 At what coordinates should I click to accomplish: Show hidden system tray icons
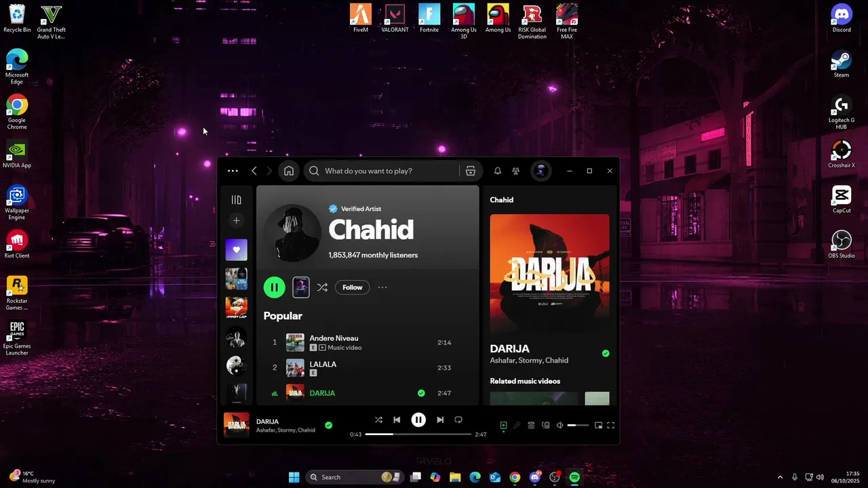pyautogui.click(x=780, y=477)
